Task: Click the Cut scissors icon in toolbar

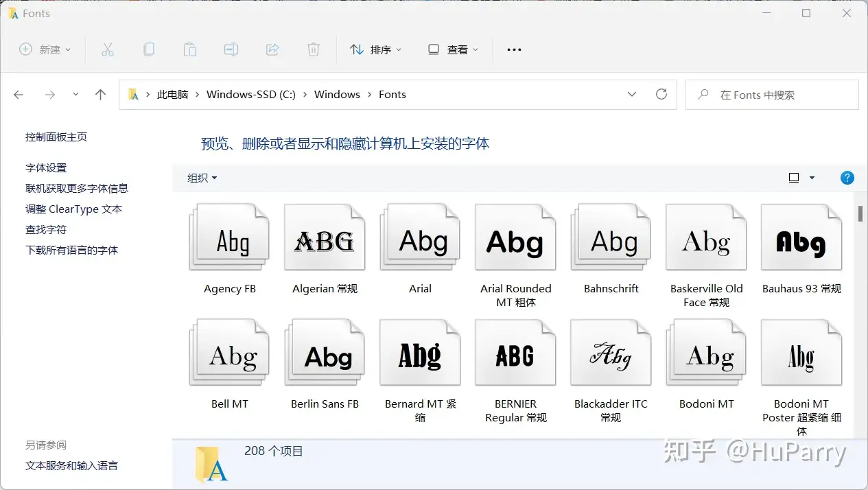Action: tap(107, 49)
